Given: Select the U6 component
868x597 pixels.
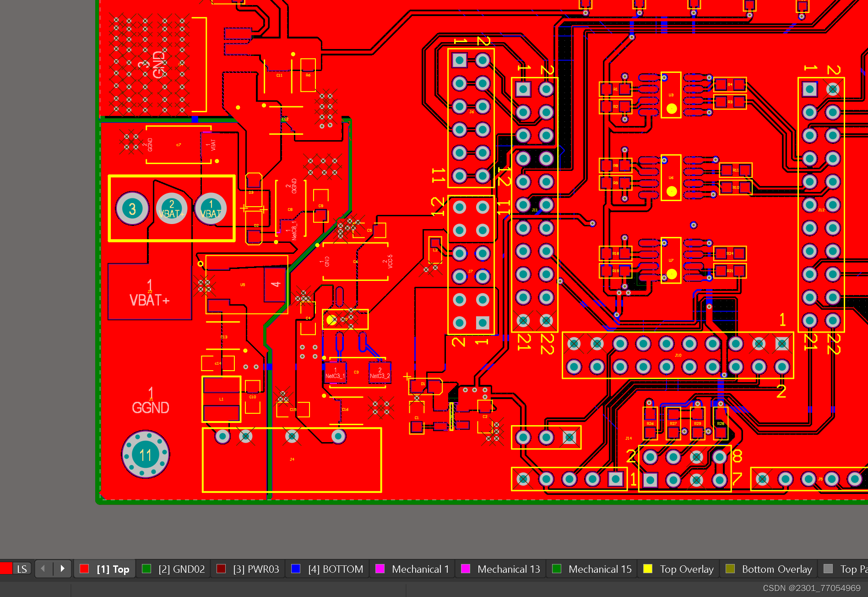Looking at the screenshot, I should (x=671, y=178).
